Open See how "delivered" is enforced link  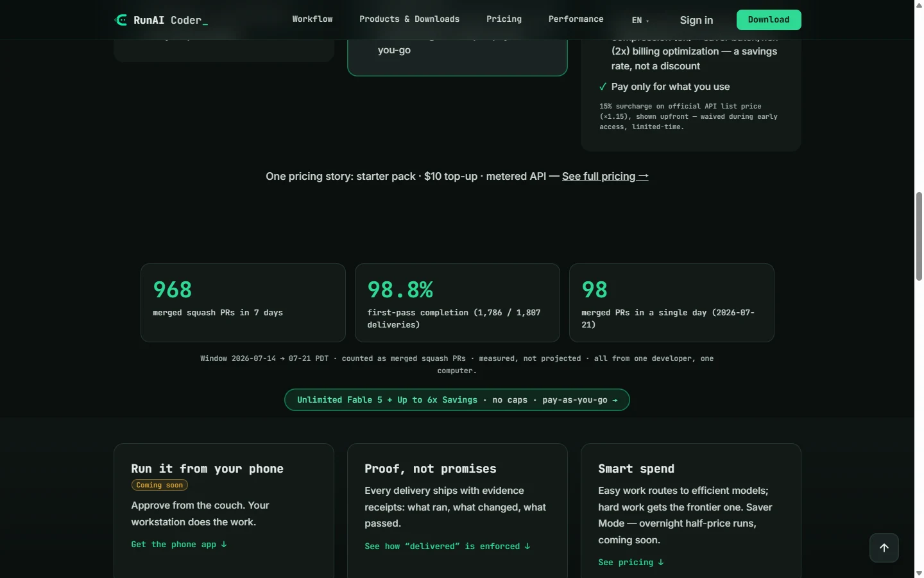point(447,546)
